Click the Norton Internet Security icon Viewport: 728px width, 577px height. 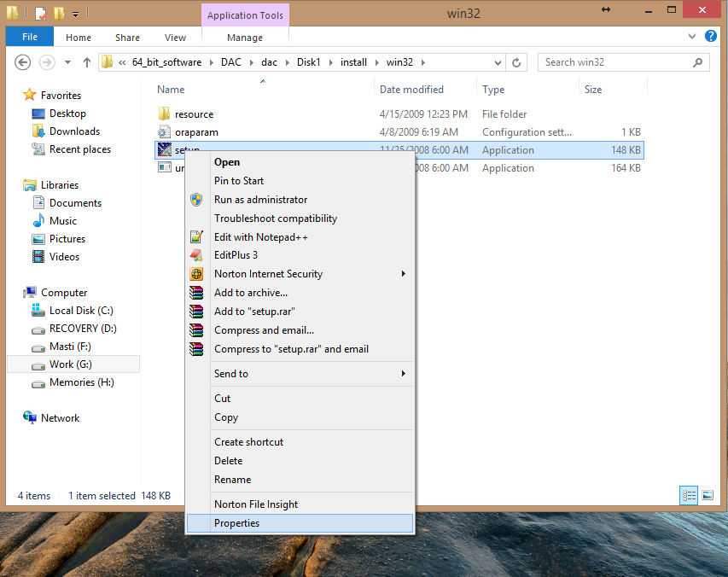(x=196, y=274)
